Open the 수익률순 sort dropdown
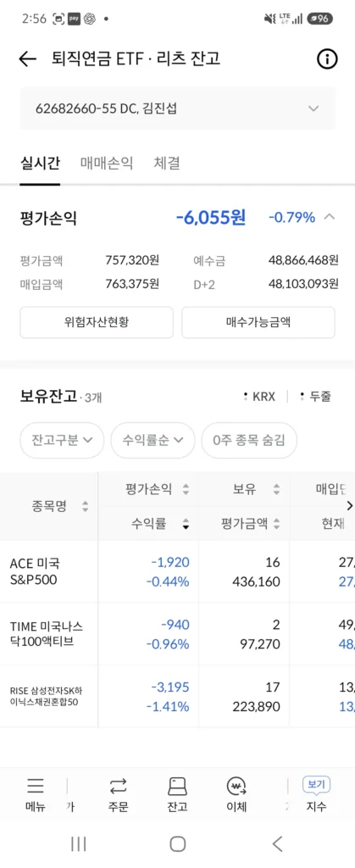 153,440
